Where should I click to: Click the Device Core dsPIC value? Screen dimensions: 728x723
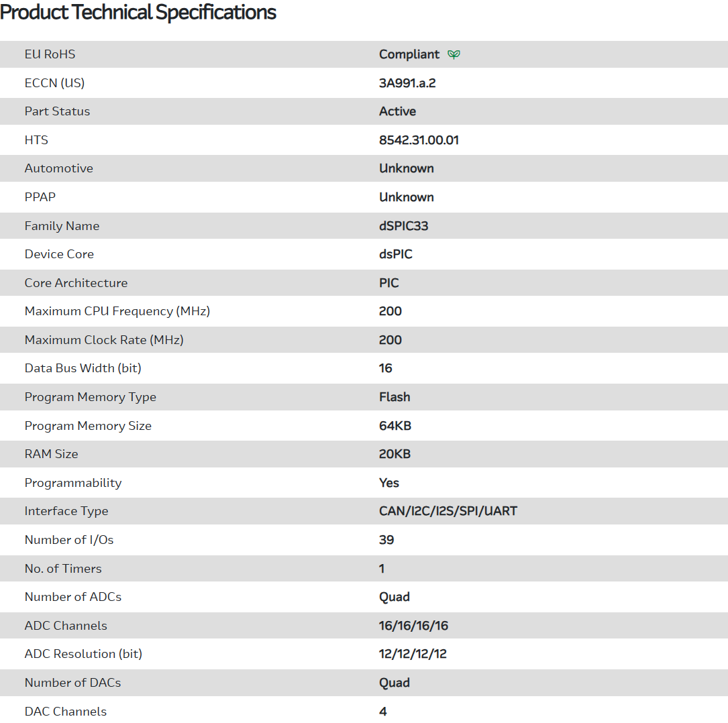395,254
